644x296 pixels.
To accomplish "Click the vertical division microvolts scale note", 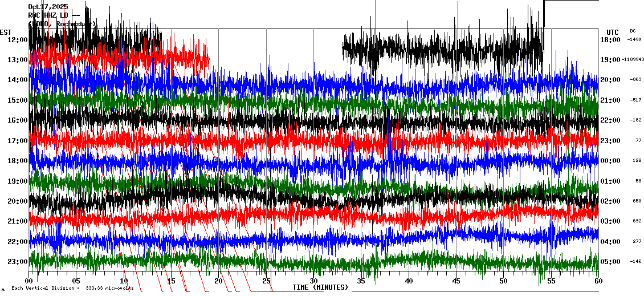I will click(72, 289).
